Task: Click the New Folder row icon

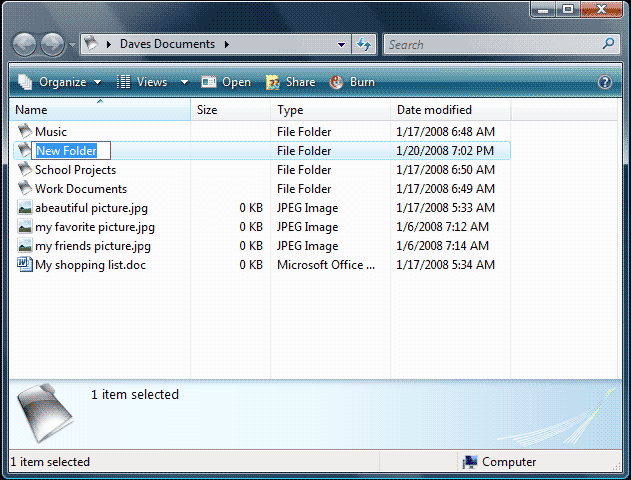Action: (x=24, y=150)
